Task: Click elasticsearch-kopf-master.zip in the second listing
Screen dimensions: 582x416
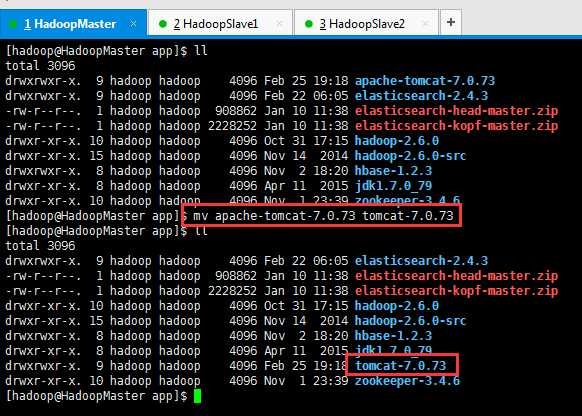Action: 456,291
